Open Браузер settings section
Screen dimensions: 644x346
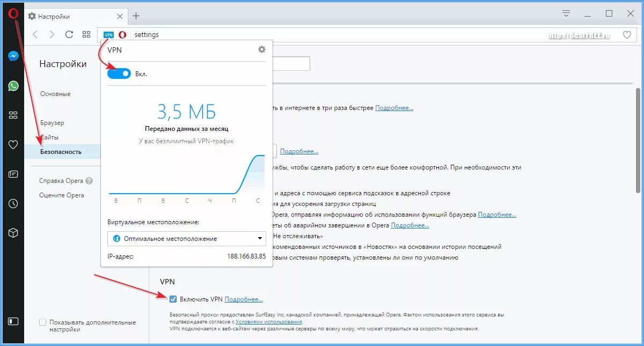click(x=52, y=123)
